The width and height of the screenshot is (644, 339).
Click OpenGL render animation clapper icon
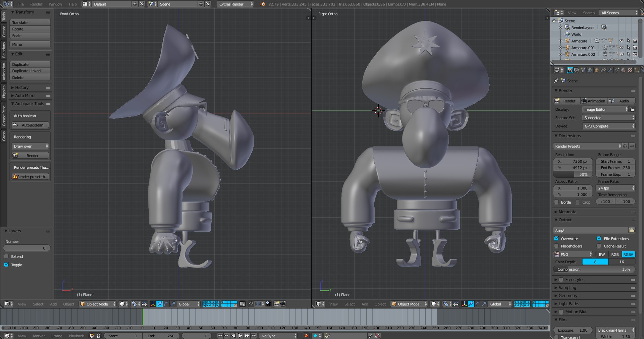[283, 304]
